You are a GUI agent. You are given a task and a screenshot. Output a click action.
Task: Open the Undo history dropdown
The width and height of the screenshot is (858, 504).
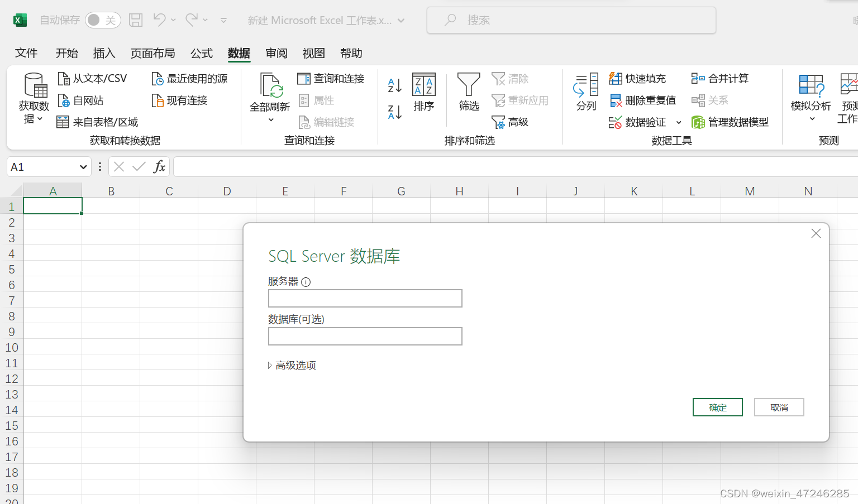coord(173,20)
